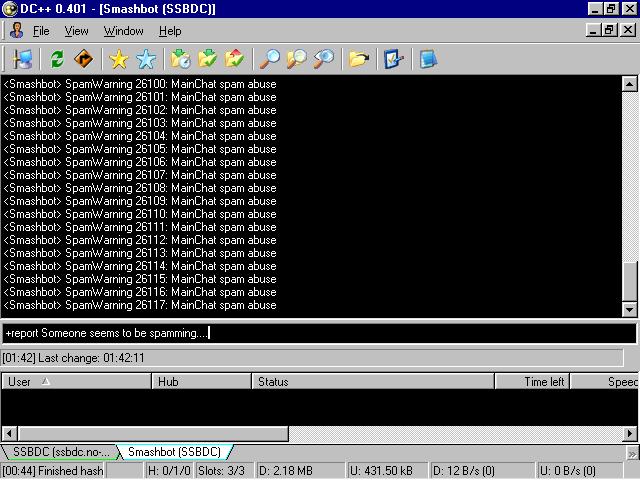This screenshot has height=480, width=640.
Task: Select the Smashbot (SSBDC) tab
Action: pyautogui.click(x=175, y=452)
